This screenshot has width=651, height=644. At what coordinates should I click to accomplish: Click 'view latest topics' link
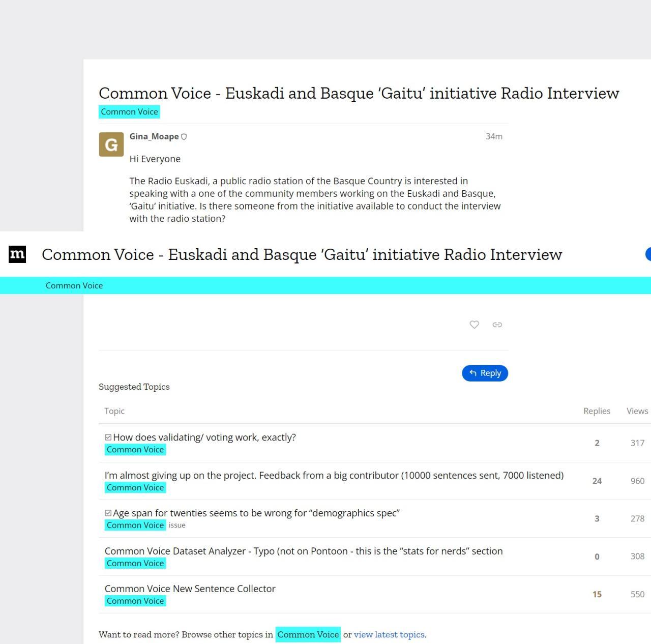point(389,634)
